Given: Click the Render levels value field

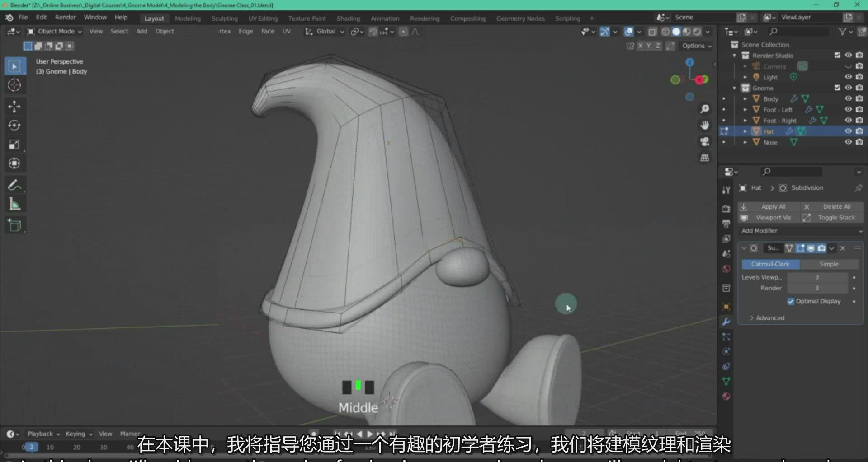Looking at the screenshot, I should coord(817,288).
